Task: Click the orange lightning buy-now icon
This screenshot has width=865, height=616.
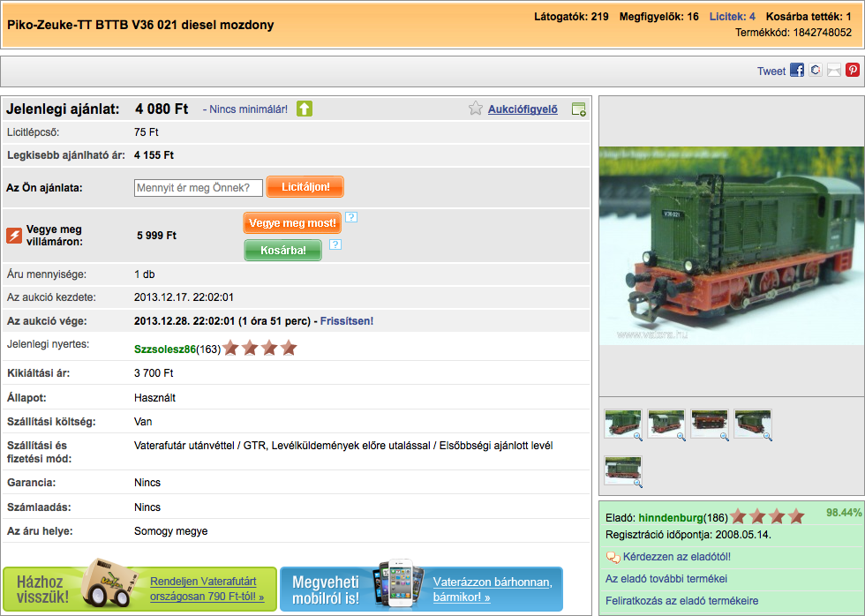Action: tap(14, 236)
